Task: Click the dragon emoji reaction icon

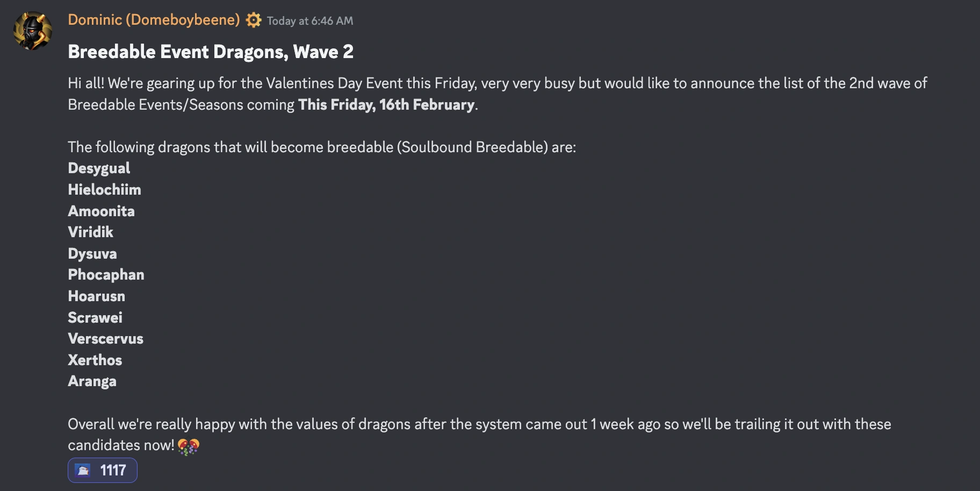Action: (83, 469)
